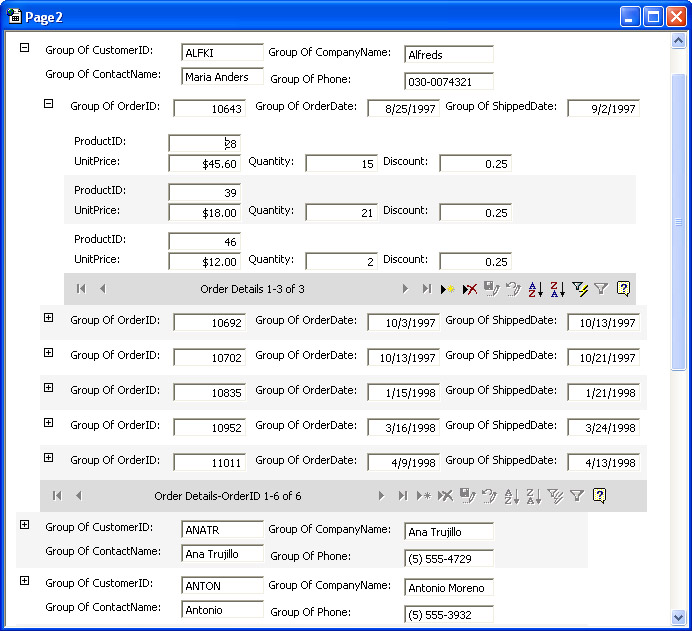The height and width of the screenshot is (631, 692).
Task: Click the CompanyName field showing Alfreds
Action: tap(448, 55)
